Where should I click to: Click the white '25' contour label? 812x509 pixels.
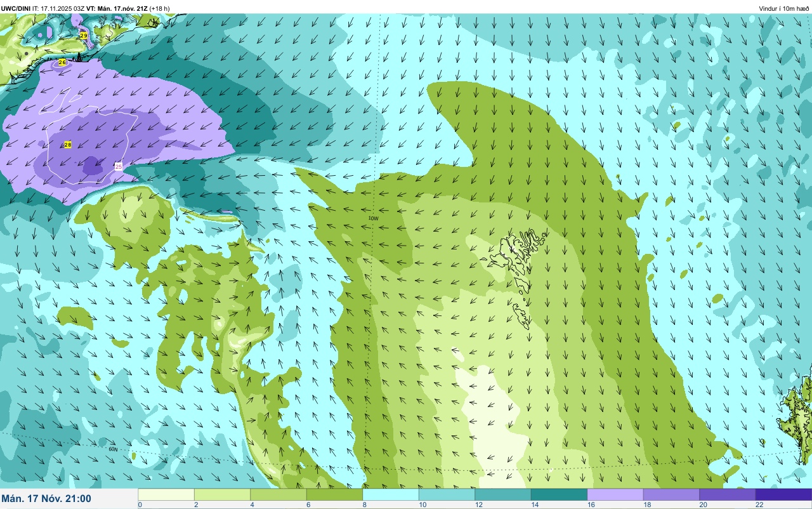click(119, 166)
